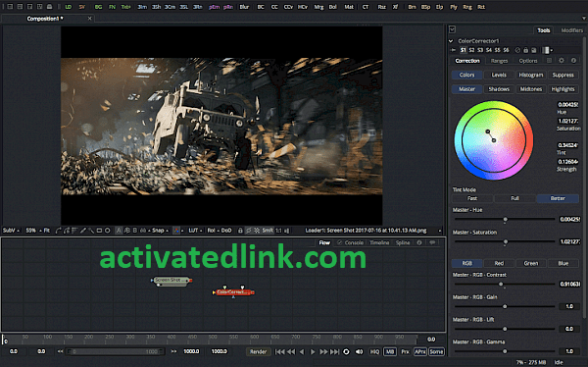Open the ColorCorrector1 settings gear tab

(562, 60)
